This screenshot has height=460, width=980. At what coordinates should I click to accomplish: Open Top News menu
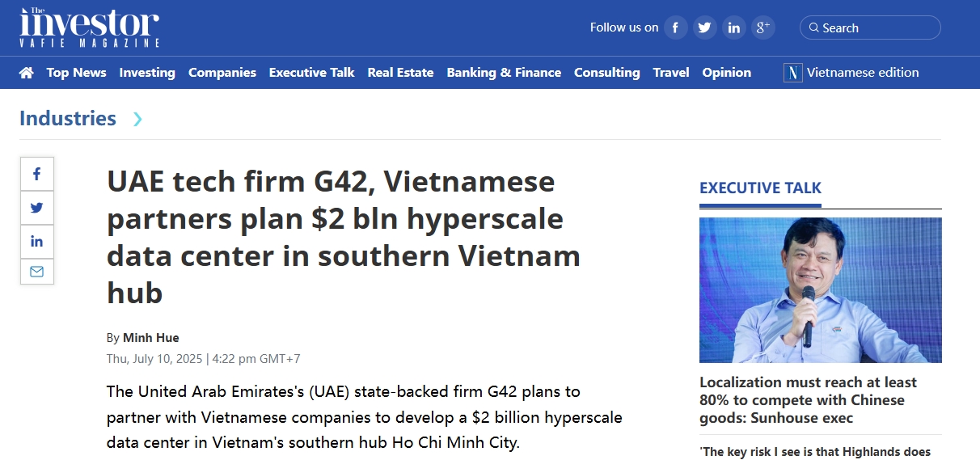[77, 73]
